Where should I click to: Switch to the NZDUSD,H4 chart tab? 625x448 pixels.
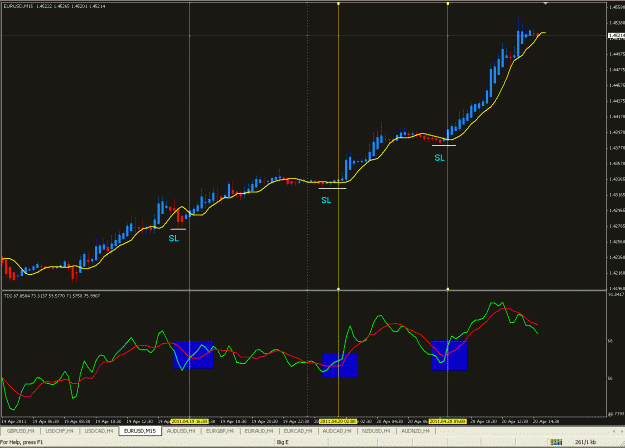[376, 431]
